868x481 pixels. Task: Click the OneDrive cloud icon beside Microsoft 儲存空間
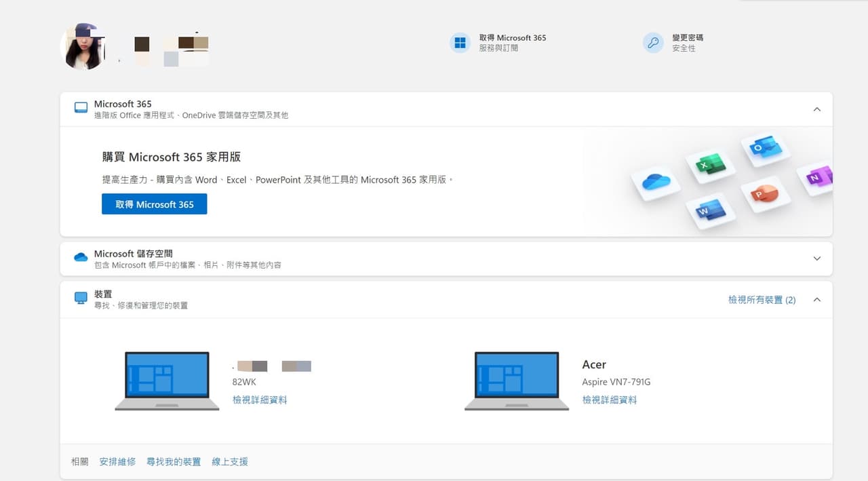coord(81,257)
